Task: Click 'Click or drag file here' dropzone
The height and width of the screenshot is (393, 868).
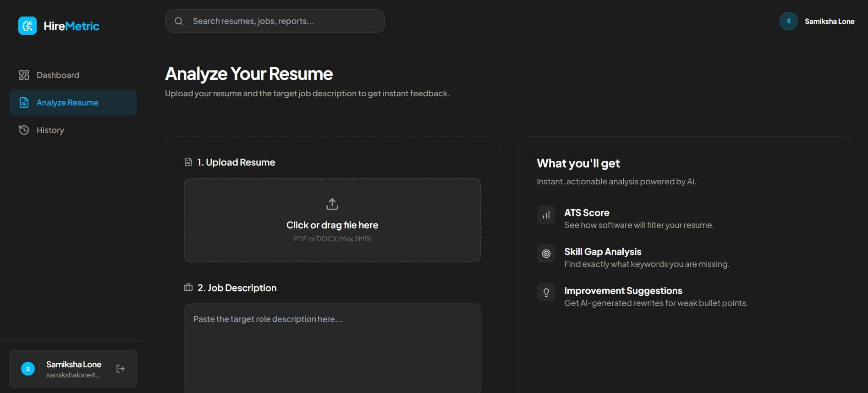Action: coord(332,220)
